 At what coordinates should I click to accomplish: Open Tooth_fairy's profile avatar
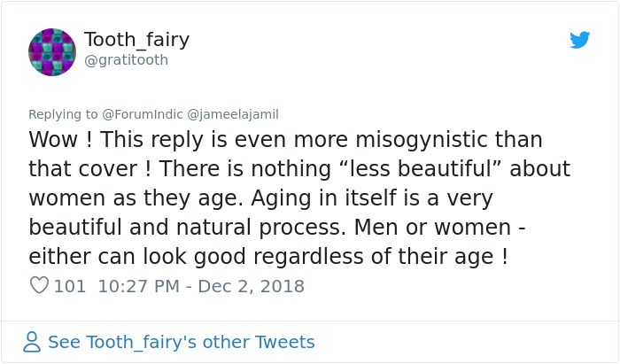[x=52, y=51]
